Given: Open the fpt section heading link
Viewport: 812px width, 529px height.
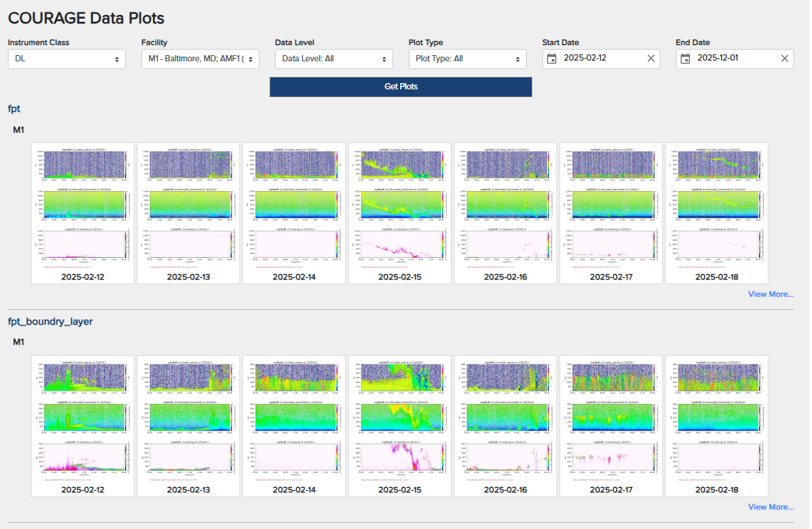Looking at the screenshot, I should coord(14,109).
